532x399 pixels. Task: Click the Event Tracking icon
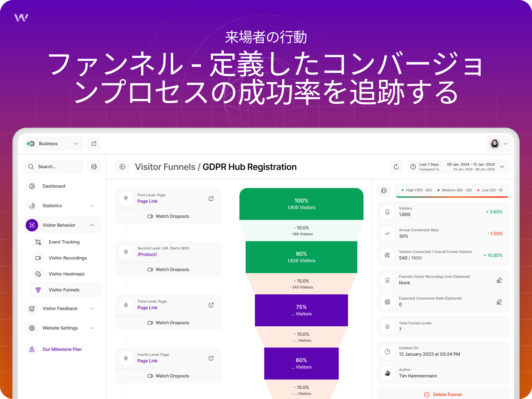coord(38,242)
